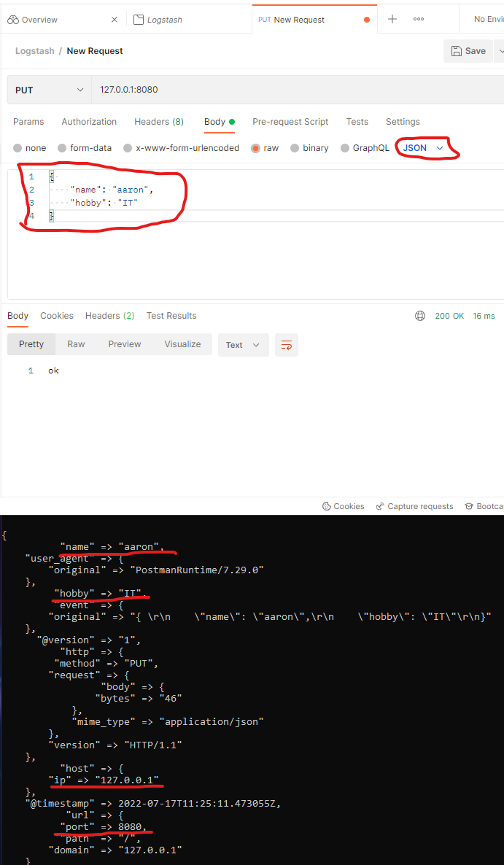The image size is (504, 865).
Task: Click the plus icon to open new tab
Action: pyautogui.click(x=392, y=19)
